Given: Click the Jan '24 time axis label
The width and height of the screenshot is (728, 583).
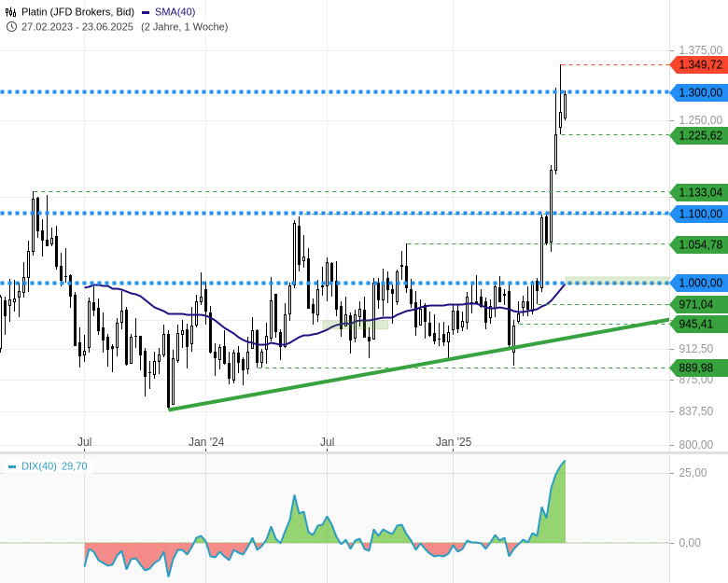Looking at the screenshot, I should (206, 442).
